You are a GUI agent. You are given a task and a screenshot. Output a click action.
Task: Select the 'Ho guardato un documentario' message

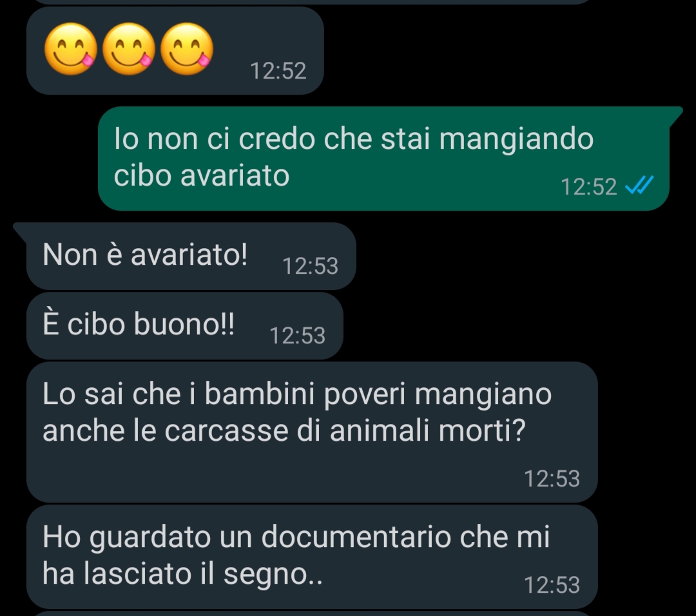click(312, 557)
